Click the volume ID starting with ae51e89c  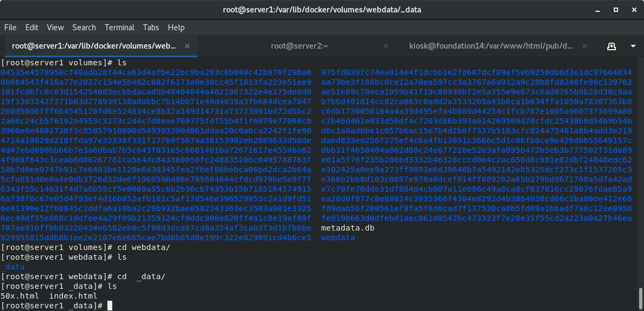tap(477, 92)
